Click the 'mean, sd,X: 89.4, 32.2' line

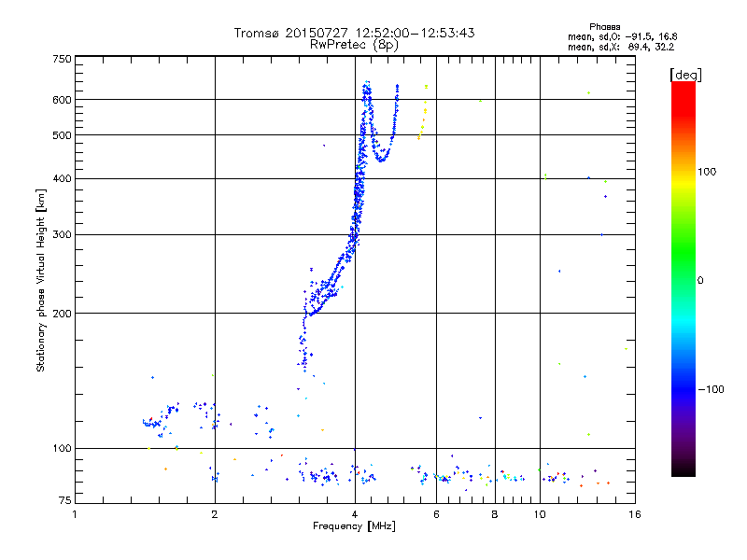click(621, 47)
